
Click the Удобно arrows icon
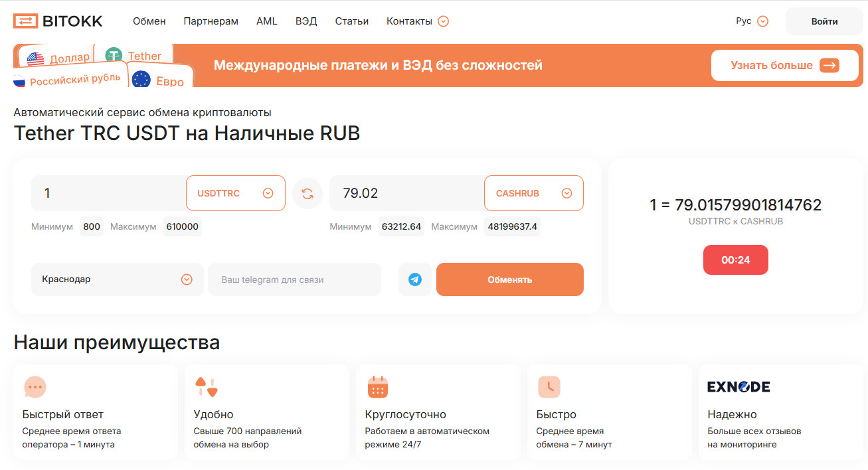[x=206, y=386]
